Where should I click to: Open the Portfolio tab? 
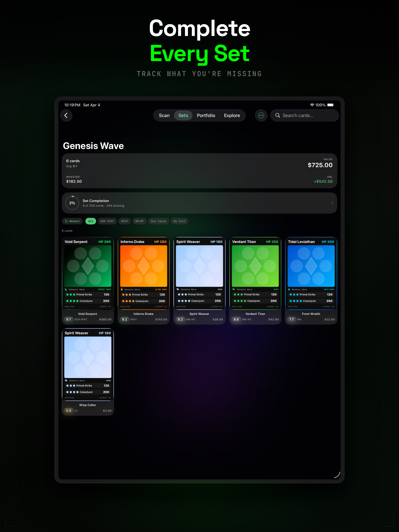[206, 115]
